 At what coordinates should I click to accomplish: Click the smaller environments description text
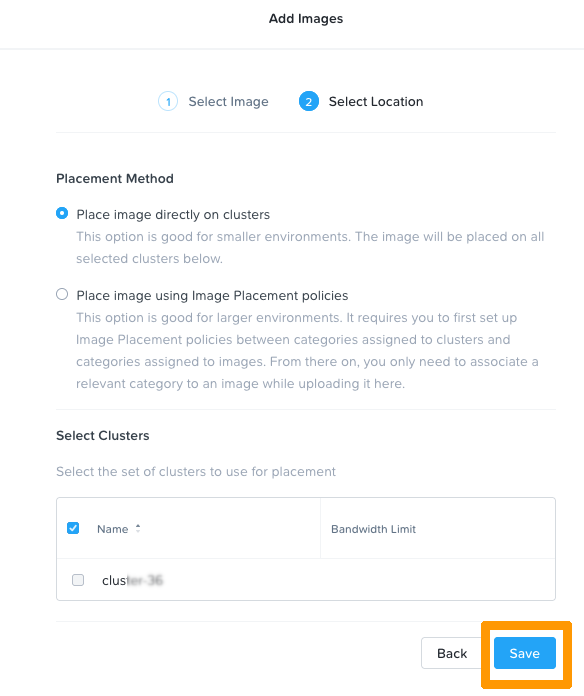(310, 248)
